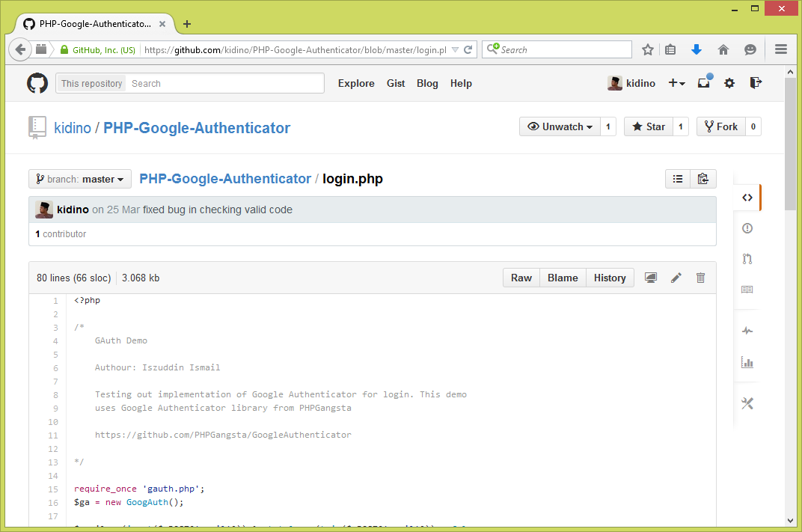Viewport: 802px width, 532px height.
Task: Delete login.php using the trash icon
Action: pyautogui.click(x=700, y=278)
